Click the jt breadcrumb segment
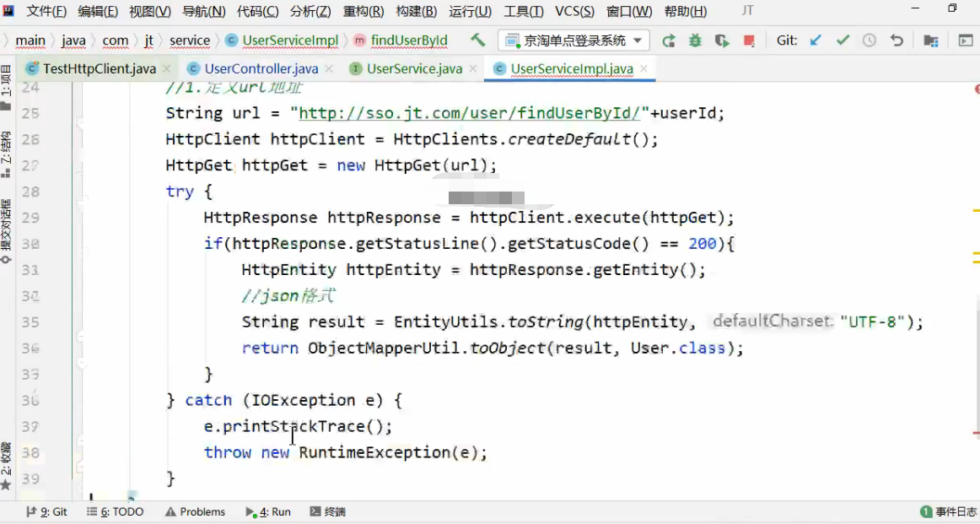Screen dimensions: 980x524 148,41
